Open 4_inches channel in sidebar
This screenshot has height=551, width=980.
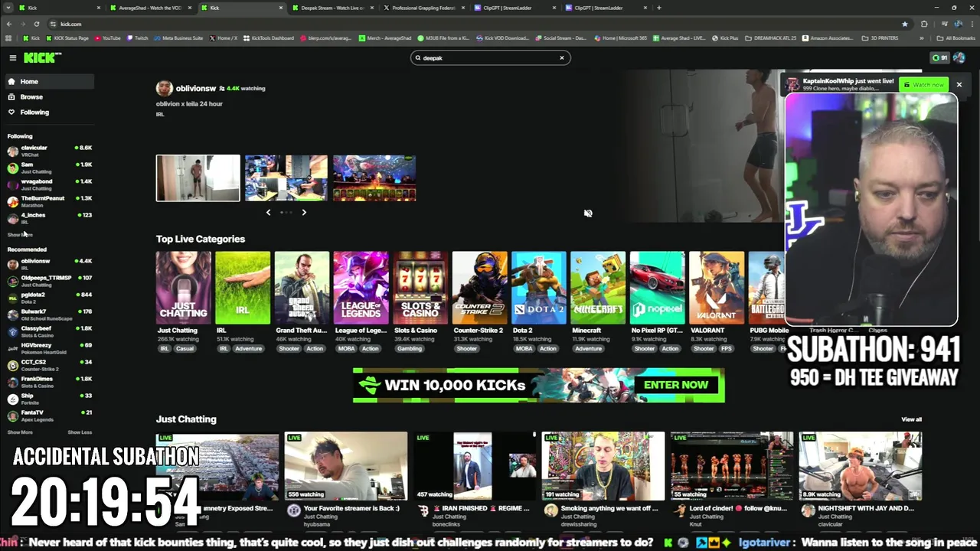tap(49, 218)
